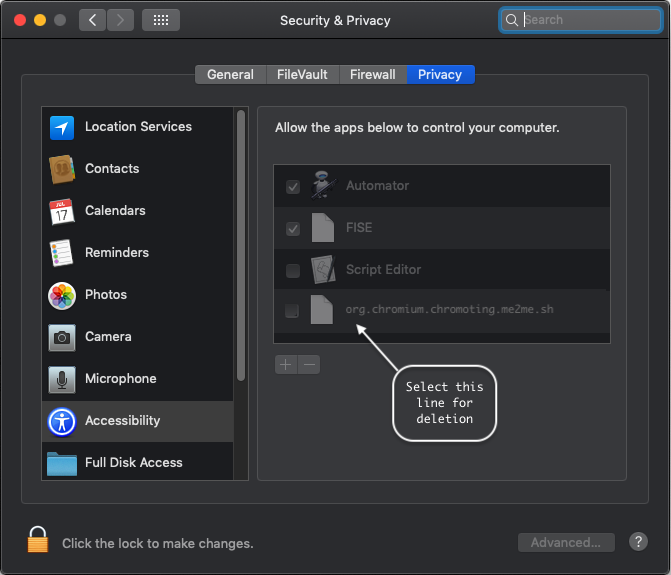
Task: Select the Accessibility label in the sidebar
Action: 122,421
